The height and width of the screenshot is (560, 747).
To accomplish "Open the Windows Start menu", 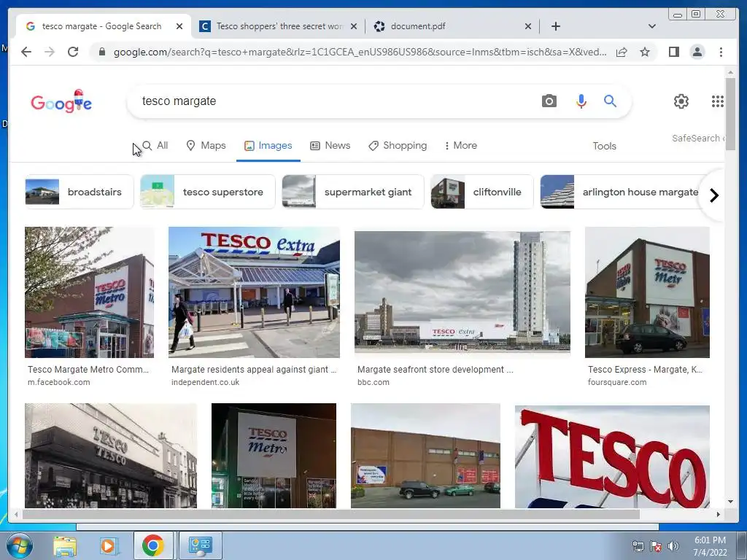I will pyautogui.click(x=20, y=545).
